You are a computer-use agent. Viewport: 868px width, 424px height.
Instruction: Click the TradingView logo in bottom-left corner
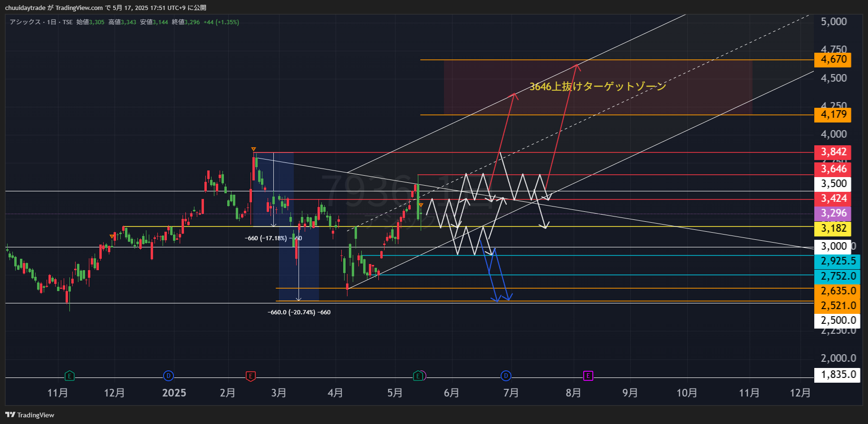(x=29, y=415)
